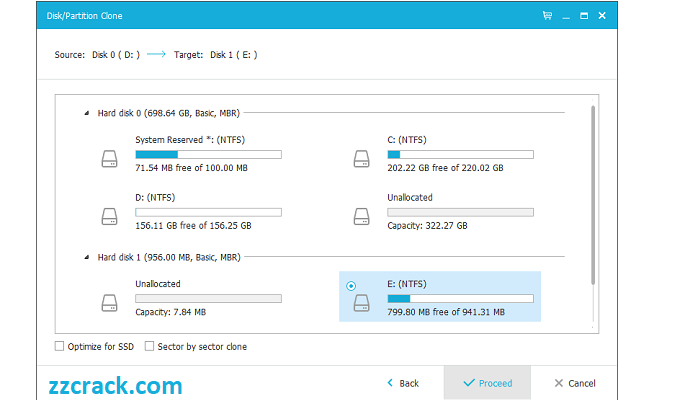Select Hard disk 1 Unallocated 7.84 MB drive icon
Screen dimensions: 700x400
[109, 303]
